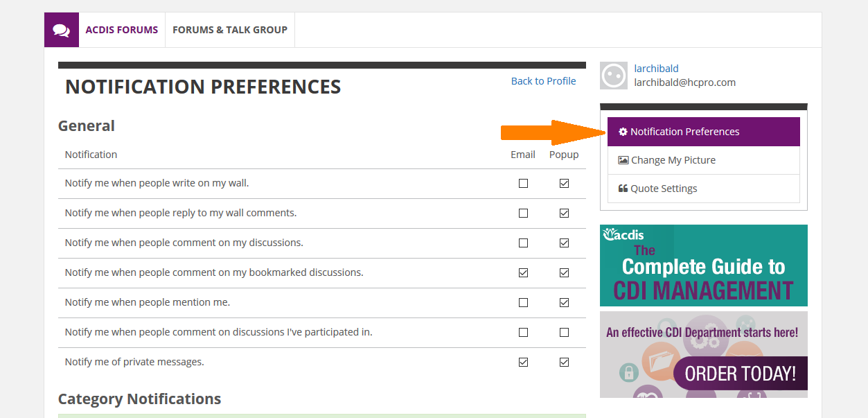Screen dimensions: 868x418
Task: Click the larchibald profile avatar image
Action: point(613,76)
